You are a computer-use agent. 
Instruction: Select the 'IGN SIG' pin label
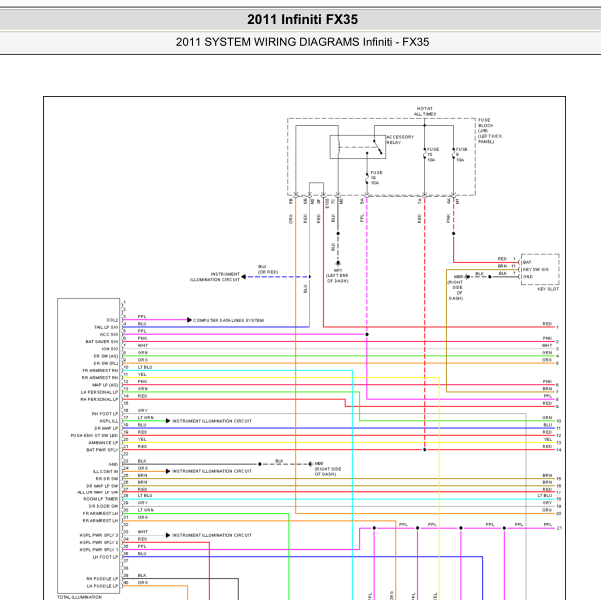(110, 349)
